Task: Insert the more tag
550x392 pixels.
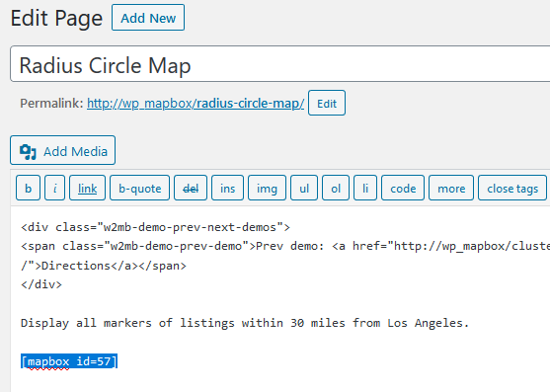Action: click(451, 189)
